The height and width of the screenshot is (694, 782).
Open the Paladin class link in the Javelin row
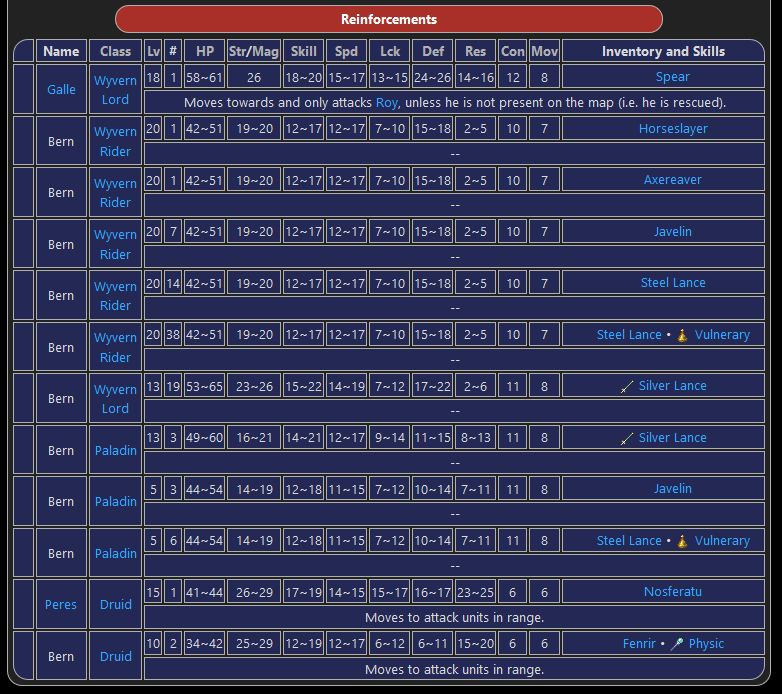coord(116,502)
